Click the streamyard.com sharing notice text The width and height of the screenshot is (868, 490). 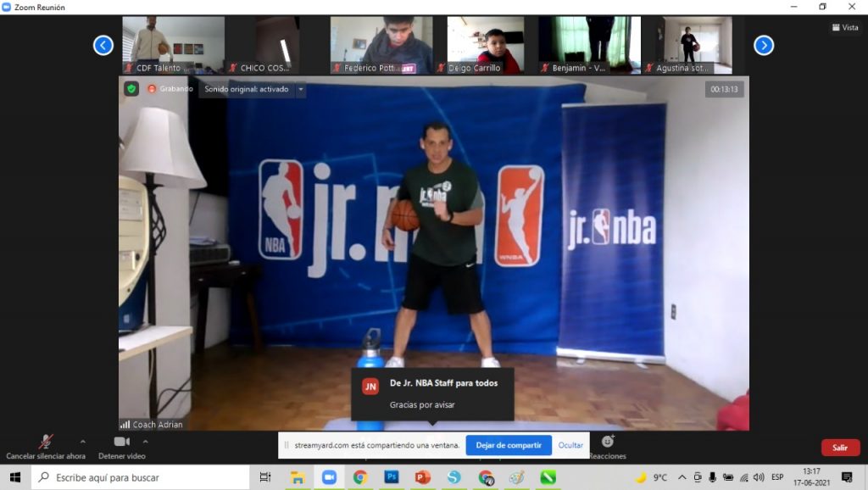click(x=377, y=445)
